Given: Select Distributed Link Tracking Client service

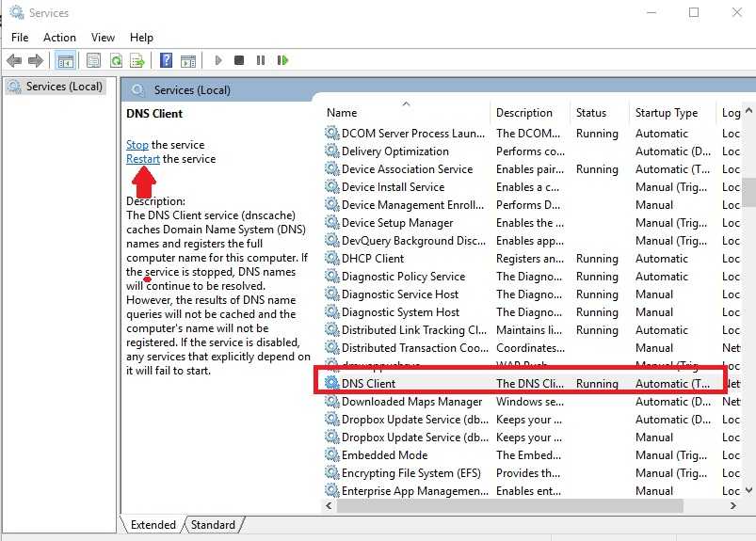Looking at the screenshot, I should [x=414, y=329].
